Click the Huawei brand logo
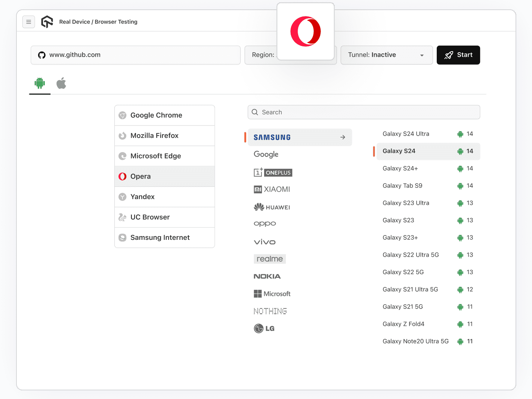This screenshot has width=532, height=399. tap(259, 207)
